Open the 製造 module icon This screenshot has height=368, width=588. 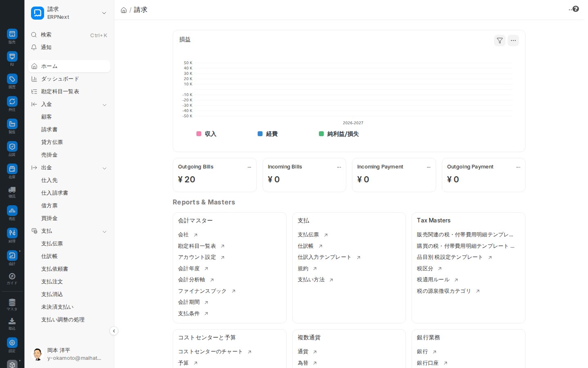coord(12,124)
